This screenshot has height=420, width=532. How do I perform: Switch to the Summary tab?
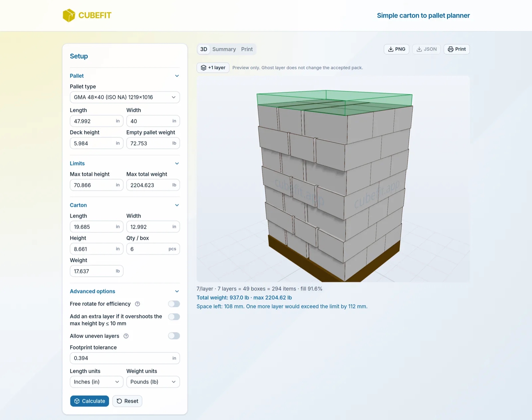[x=224, y=49]
